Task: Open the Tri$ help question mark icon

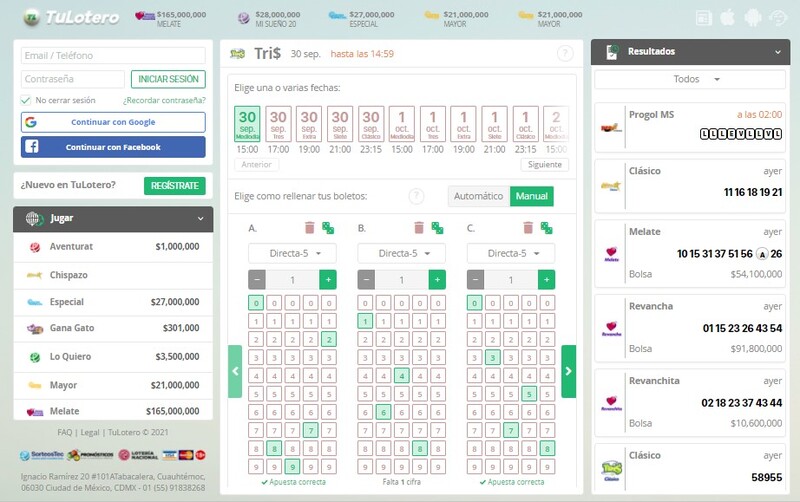Action: tap(565, 54)
